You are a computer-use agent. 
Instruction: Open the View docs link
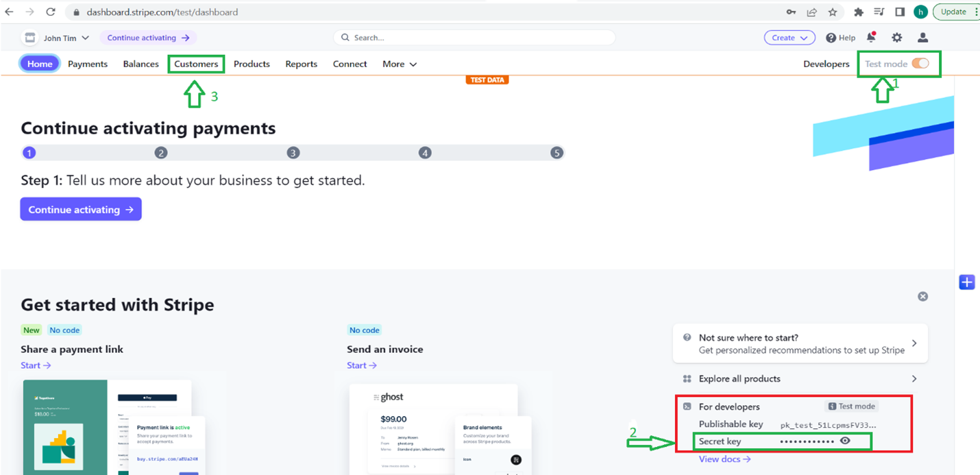pyautogui.click(x=724, y=459)
